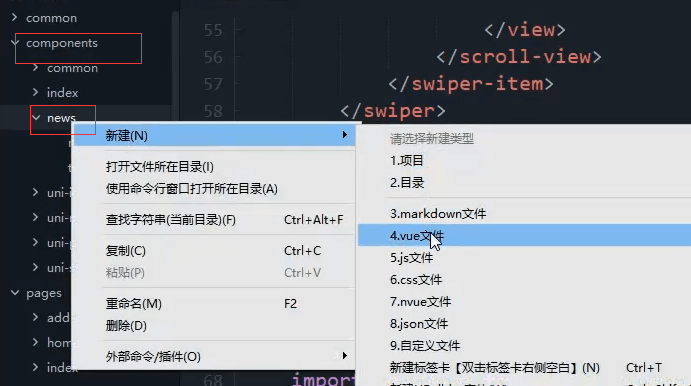Open the 新建(N) submenu arrow
Screen dimensions: 691x386
tap(345, 135)
